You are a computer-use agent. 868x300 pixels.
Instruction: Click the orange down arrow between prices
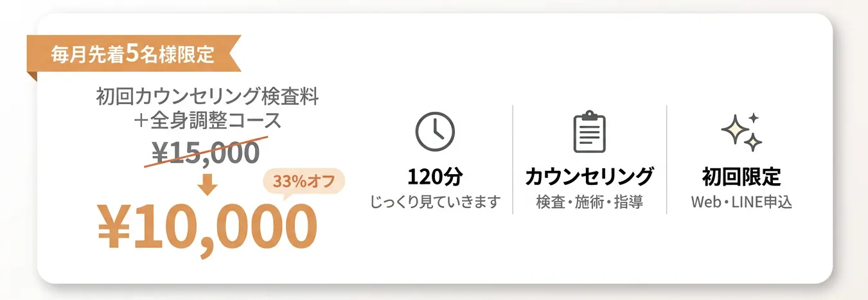(x=207, y=185)
